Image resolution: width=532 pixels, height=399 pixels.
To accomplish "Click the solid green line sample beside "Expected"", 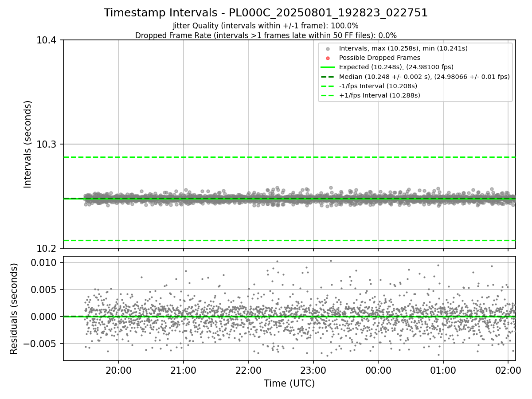I will pos(328,67).
